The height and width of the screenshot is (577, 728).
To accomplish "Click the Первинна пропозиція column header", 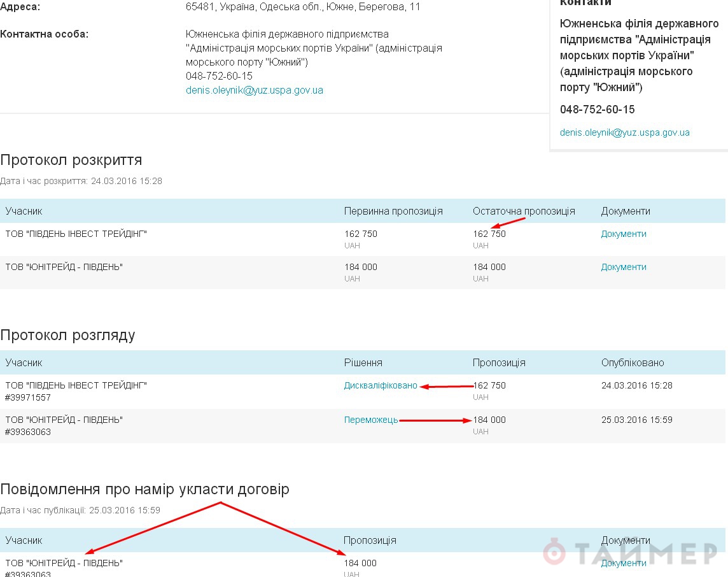I will point(393,211).
